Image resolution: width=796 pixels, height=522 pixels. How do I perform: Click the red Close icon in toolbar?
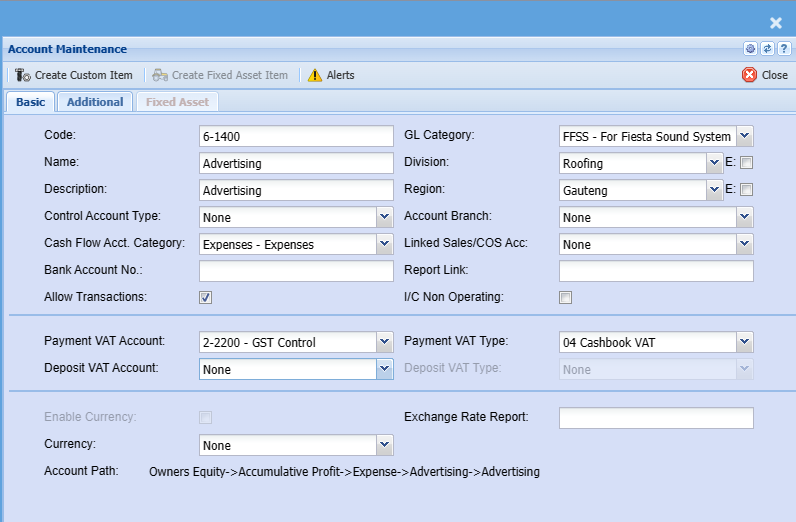749,75
